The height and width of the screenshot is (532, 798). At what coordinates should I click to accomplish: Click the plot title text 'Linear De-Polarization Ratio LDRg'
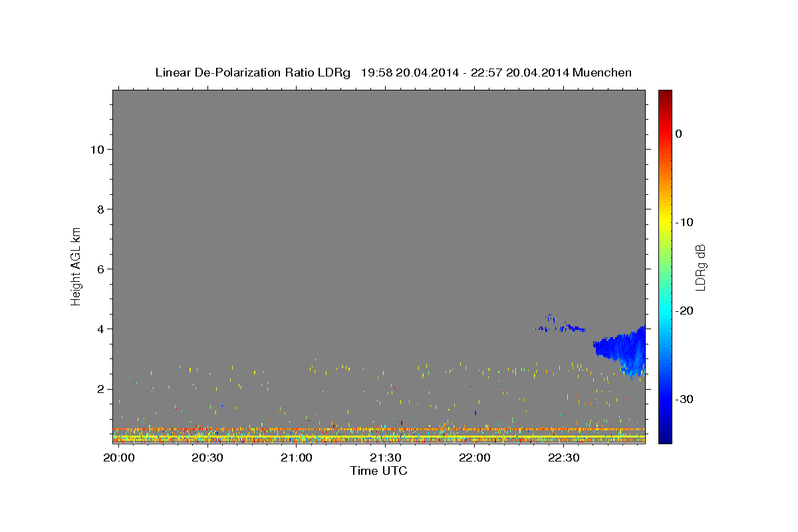pos(253,72)
